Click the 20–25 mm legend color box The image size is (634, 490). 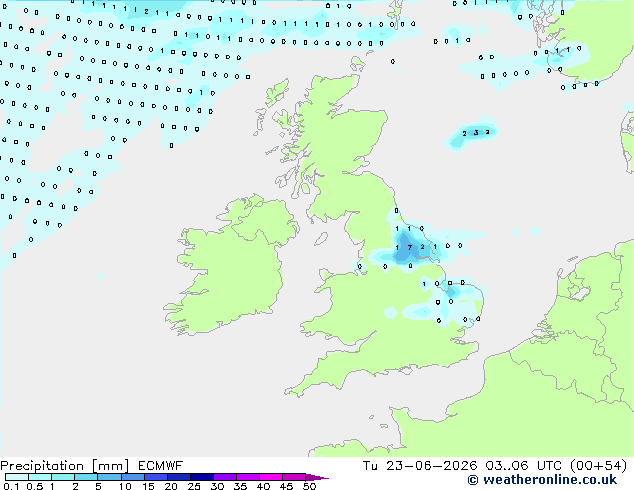(x=179, y=477)
